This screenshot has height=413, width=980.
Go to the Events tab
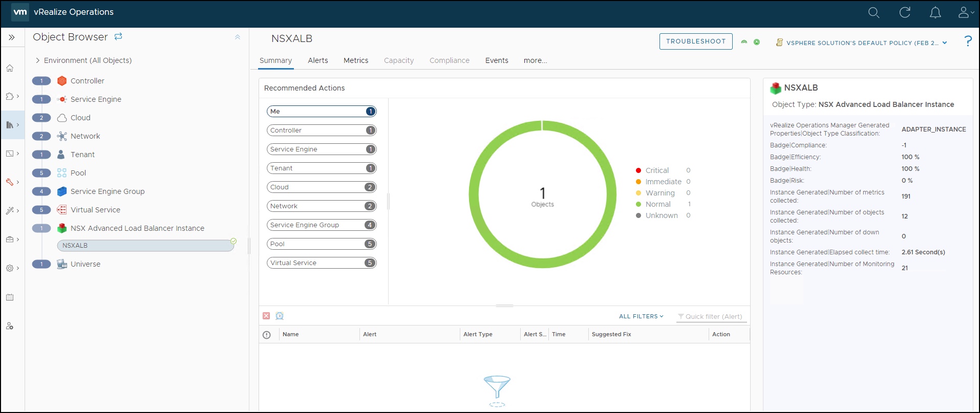pos(497,60)
